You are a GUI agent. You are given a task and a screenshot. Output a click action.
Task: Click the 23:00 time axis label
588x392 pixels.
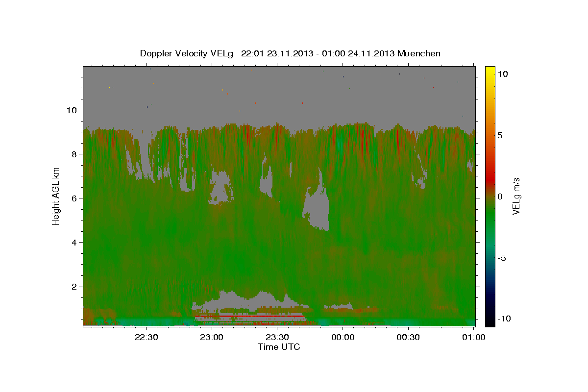tap(212, 337)
